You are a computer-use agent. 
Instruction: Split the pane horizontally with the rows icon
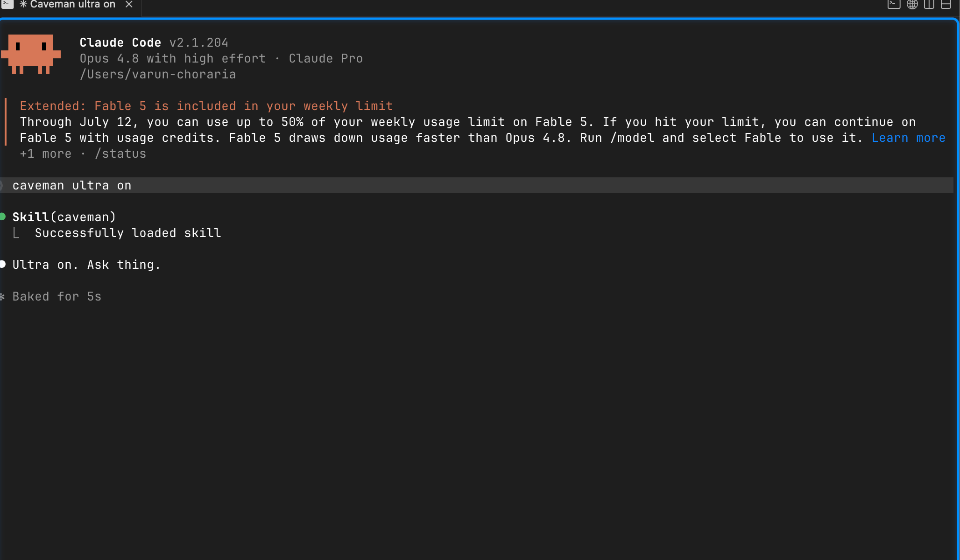[946, 5]
